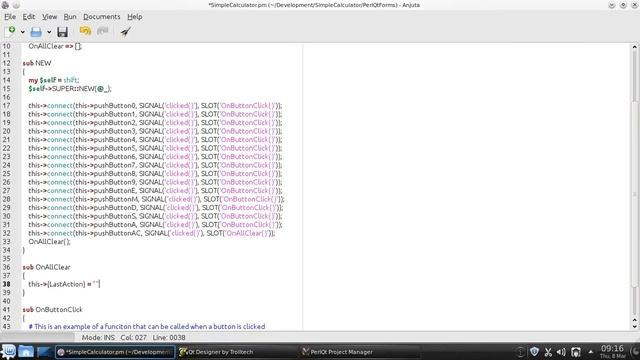Click the pushButtonAC connect line
The height and width of the screenshot is (360, 640).
tap(152, 233)
